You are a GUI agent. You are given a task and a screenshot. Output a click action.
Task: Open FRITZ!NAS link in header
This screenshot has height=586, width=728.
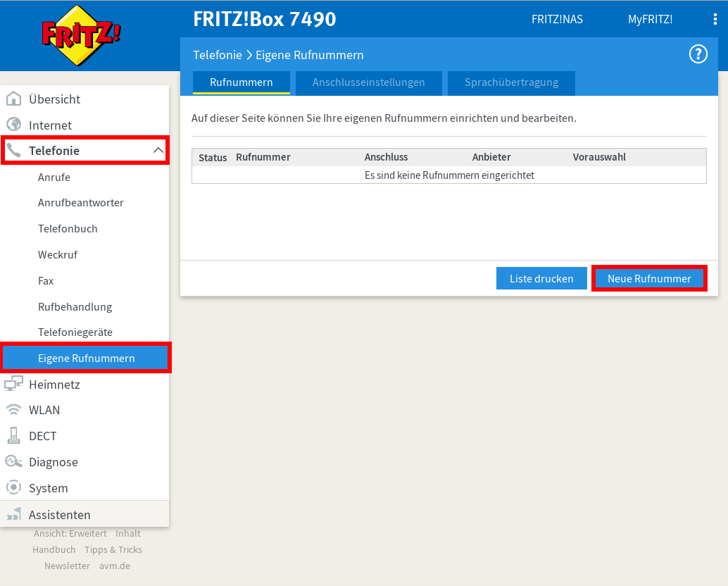(557, 19)
